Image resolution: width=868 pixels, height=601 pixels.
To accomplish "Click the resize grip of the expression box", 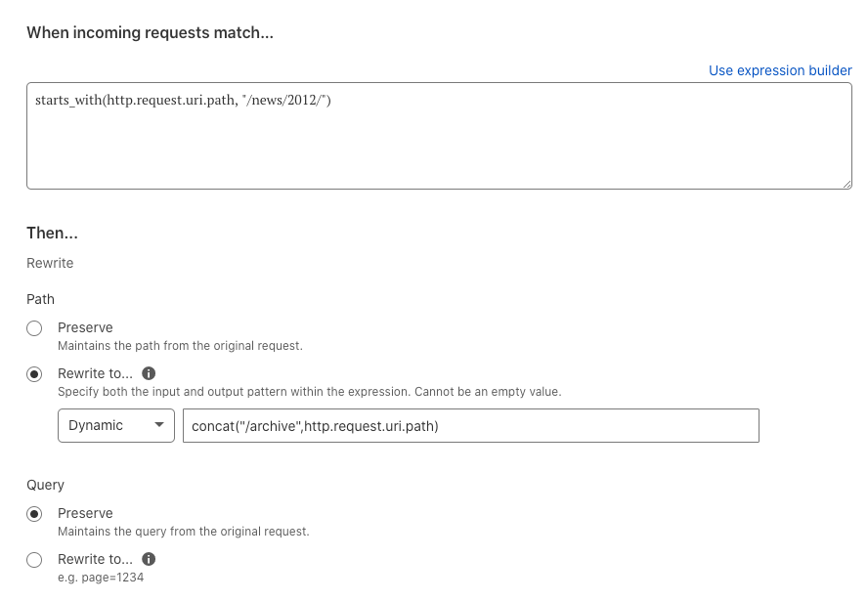I will [x=846, y=185].
